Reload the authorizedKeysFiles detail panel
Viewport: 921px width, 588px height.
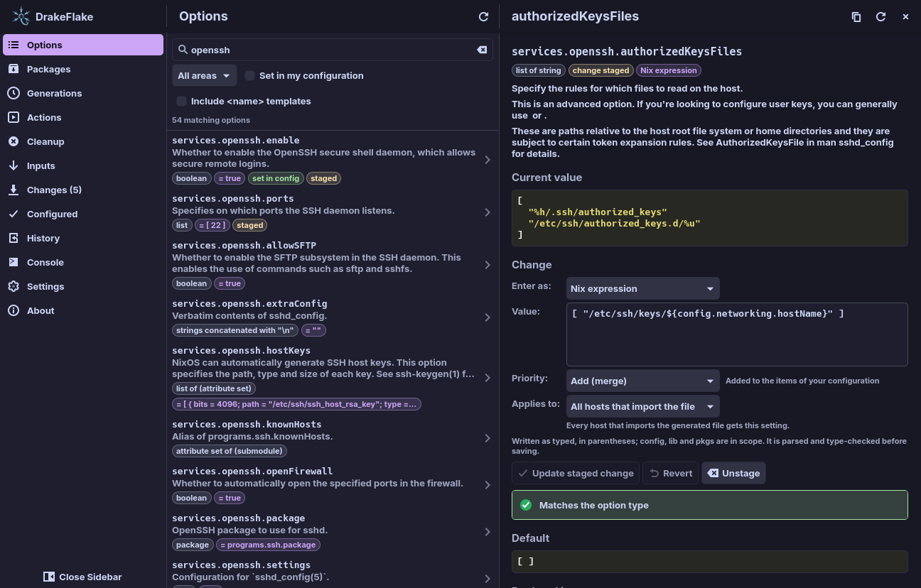coord(880,16)
